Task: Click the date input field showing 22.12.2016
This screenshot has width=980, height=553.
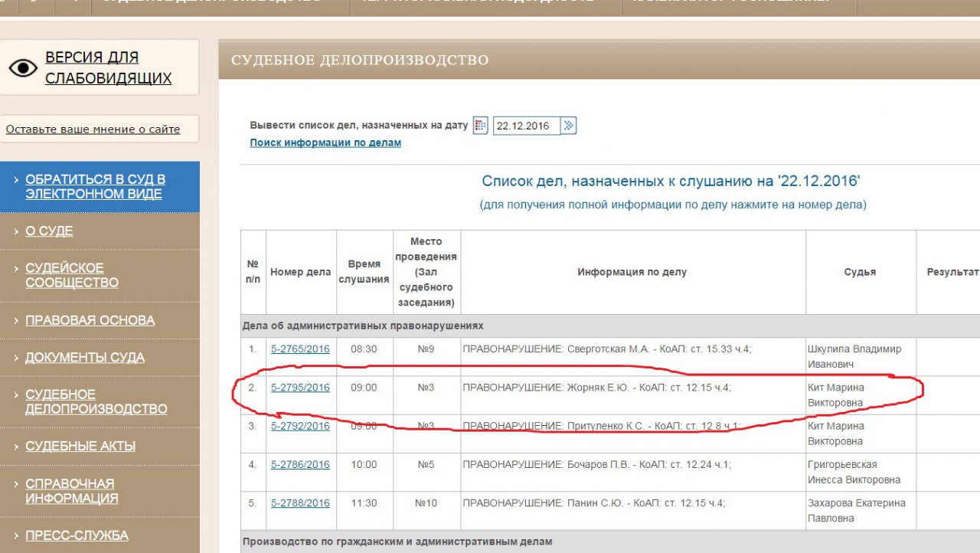Action: [526, 126]
